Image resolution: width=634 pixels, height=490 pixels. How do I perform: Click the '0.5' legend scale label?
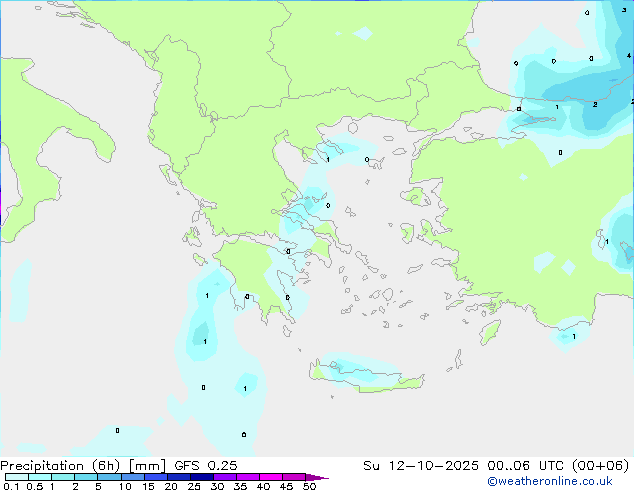pyautogui.click(x=35, y=486)
